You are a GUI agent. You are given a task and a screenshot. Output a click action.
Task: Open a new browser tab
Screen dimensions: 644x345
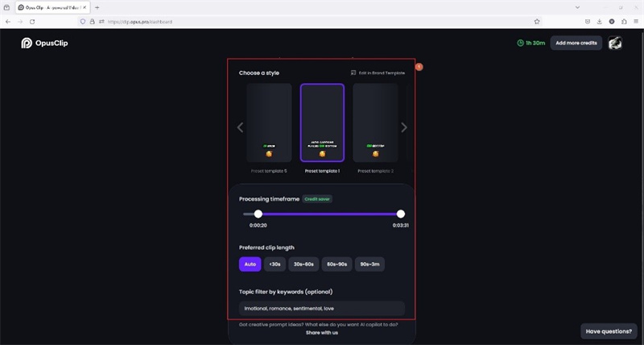tap(97, 7)
